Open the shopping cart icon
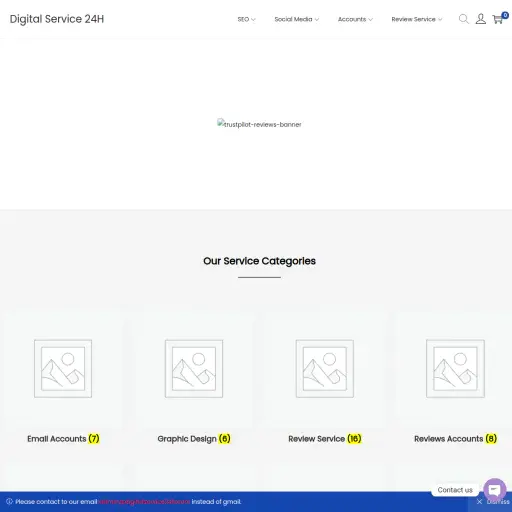Image resolution: width=512 pixels, height=512 pixels. [x=498, y=19]
